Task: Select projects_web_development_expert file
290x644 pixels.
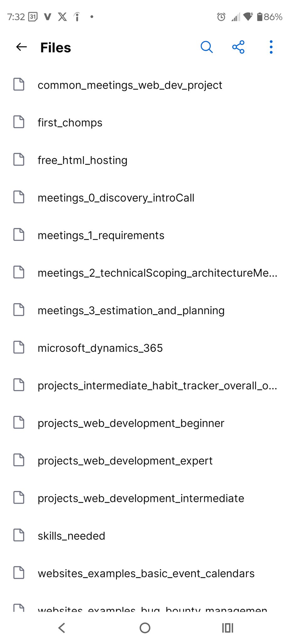Action: click(x=125, y=461)
